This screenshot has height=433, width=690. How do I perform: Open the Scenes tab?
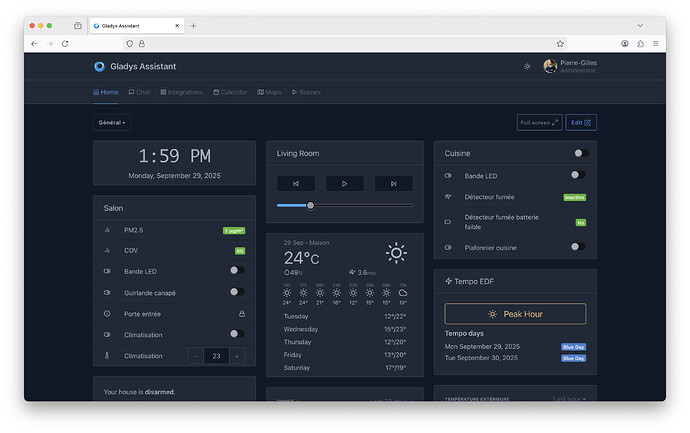click(306, 92)
